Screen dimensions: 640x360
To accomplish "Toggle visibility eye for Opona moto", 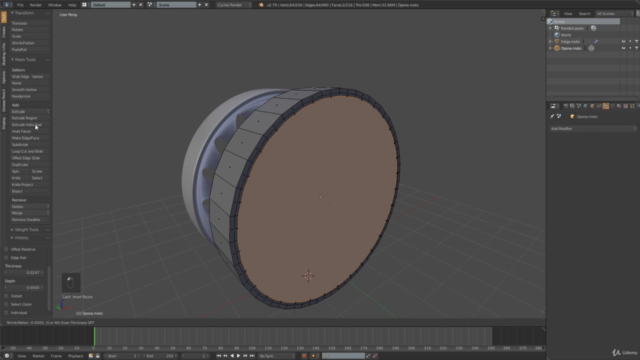I will coord(623,48).
